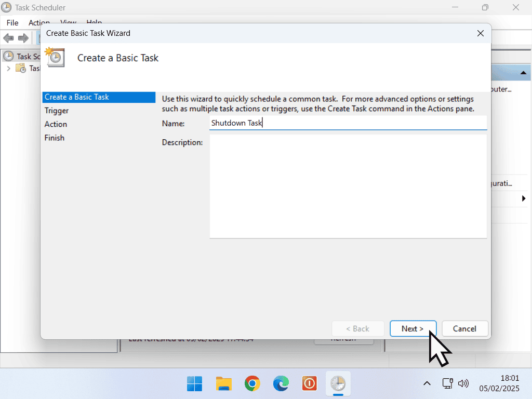Expand the Task Scheduler Library tree node
This screenshot has width=532, height=399.
pos(8,68)
